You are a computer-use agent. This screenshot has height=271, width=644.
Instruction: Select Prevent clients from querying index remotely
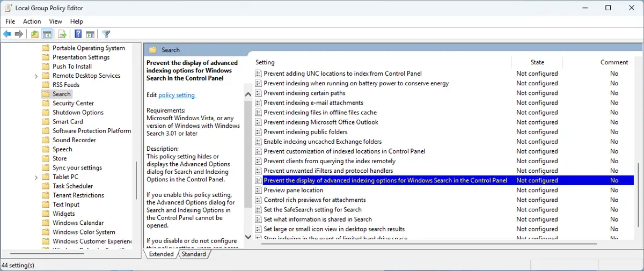(330, 161)
